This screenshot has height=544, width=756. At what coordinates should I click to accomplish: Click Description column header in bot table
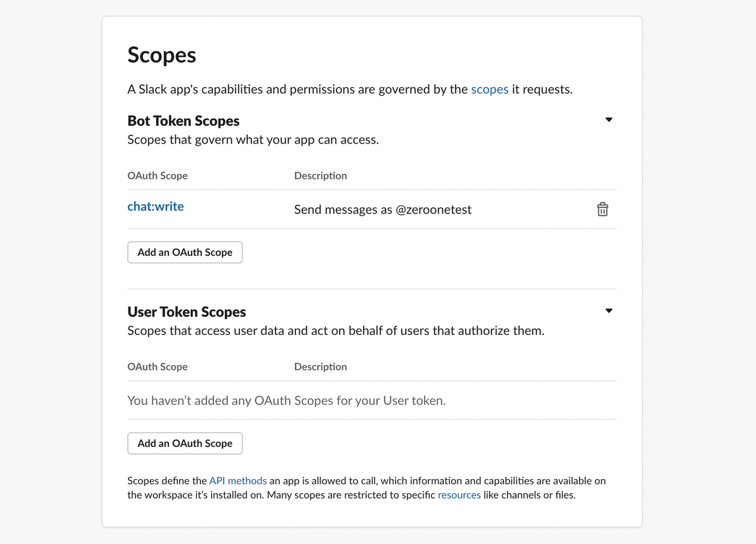(320, 176)
